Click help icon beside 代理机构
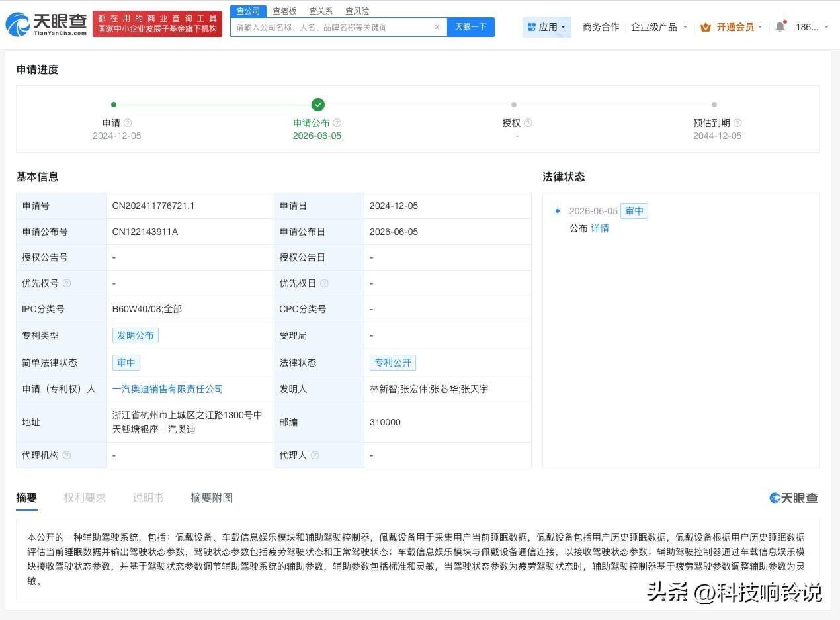 [x=66, y=455]
